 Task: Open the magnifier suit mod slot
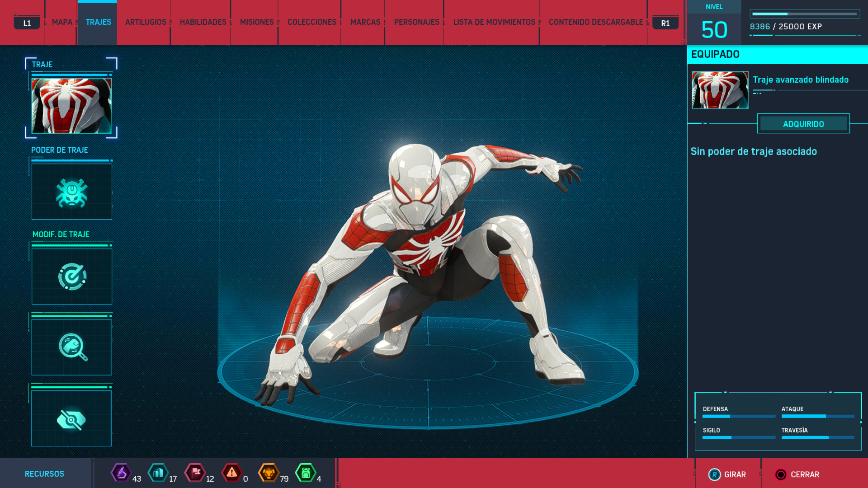pyautogui.click(x=72, y=347)
